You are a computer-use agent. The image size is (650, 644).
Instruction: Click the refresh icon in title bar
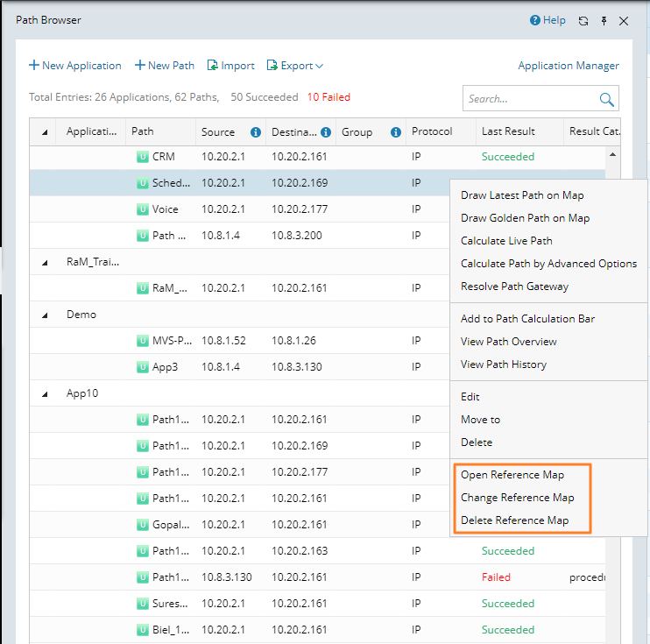[x=583, y=21]
